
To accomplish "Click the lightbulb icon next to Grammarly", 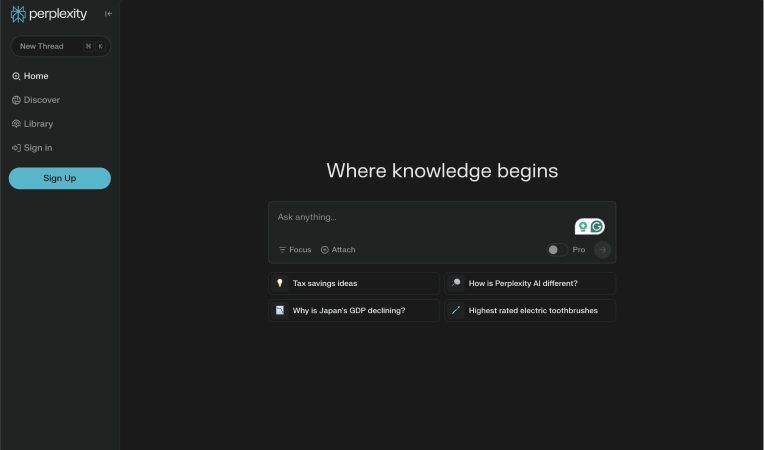I will [x=583, y=227].
